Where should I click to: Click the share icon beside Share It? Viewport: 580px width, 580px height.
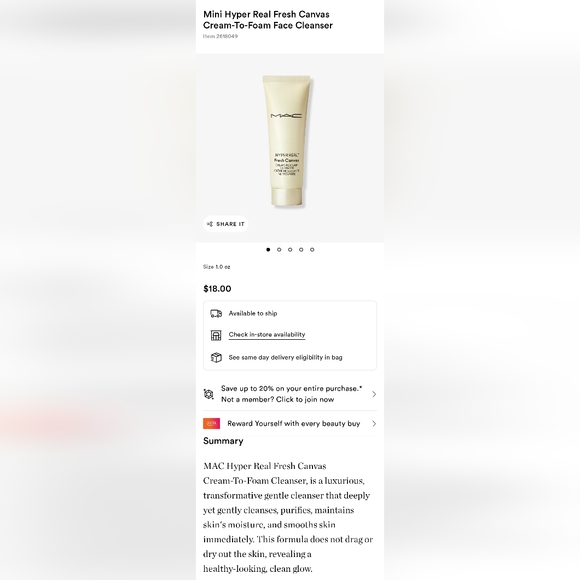tap(210, 224)
